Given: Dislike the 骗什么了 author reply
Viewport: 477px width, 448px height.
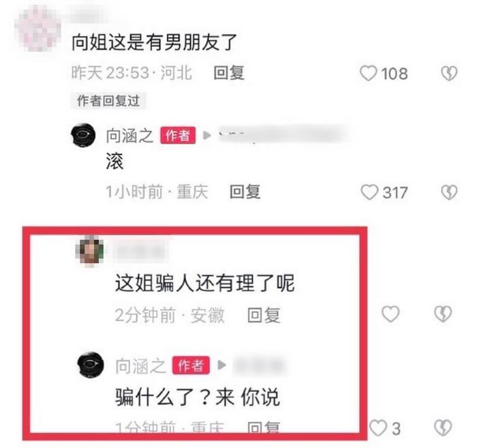Looking at the screenshot, I should (x=443, y=428).
